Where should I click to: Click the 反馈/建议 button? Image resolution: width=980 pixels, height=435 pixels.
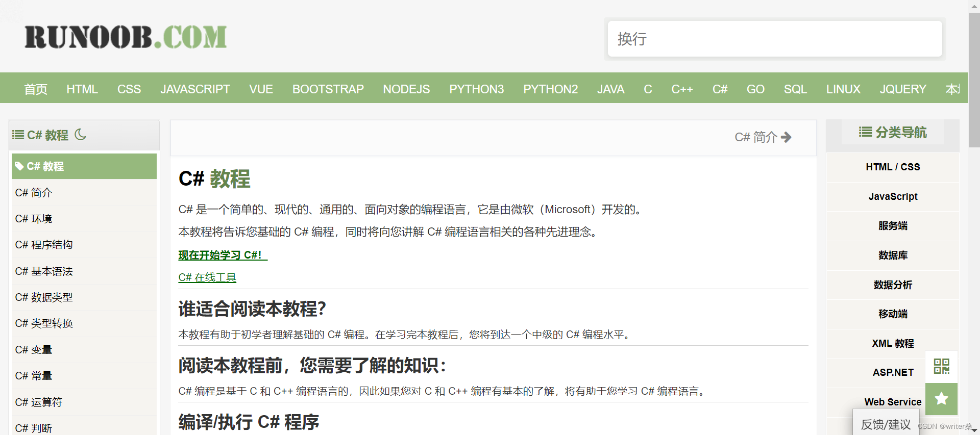pyautogui.click(x=886, y=423)
